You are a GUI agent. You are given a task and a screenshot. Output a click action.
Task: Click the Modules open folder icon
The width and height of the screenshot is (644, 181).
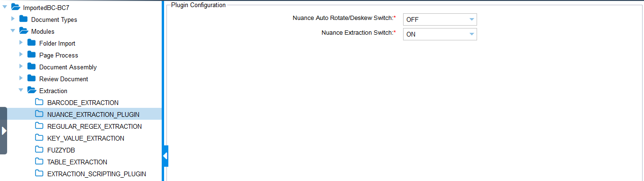23,31
